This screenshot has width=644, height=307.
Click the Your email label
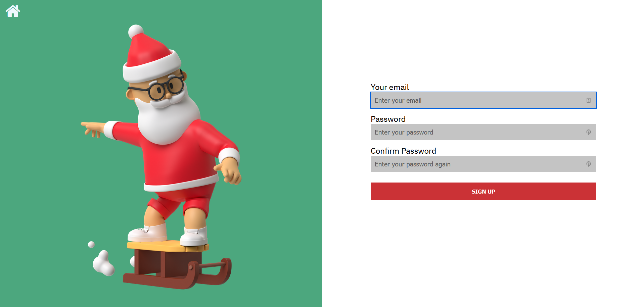(389, 87)
